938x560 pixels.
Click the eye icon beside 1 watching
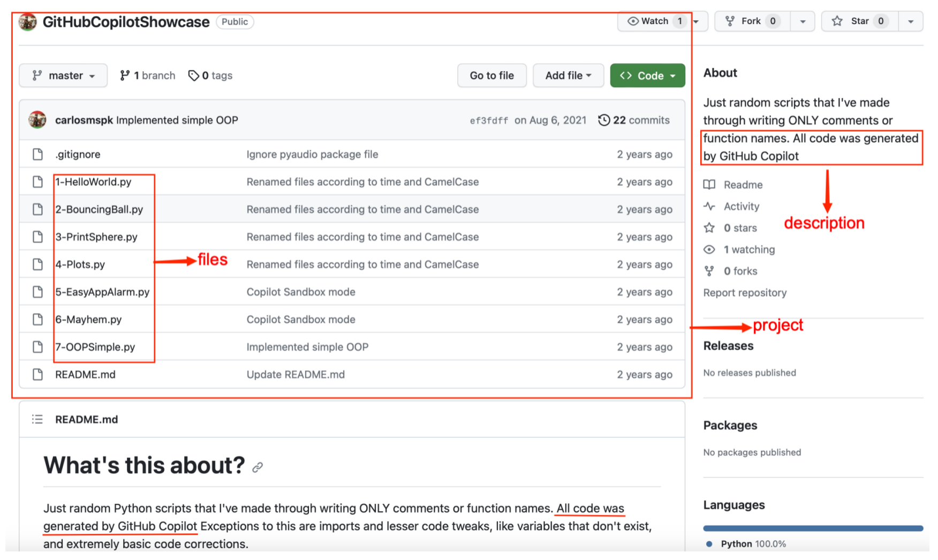(709, 249)
